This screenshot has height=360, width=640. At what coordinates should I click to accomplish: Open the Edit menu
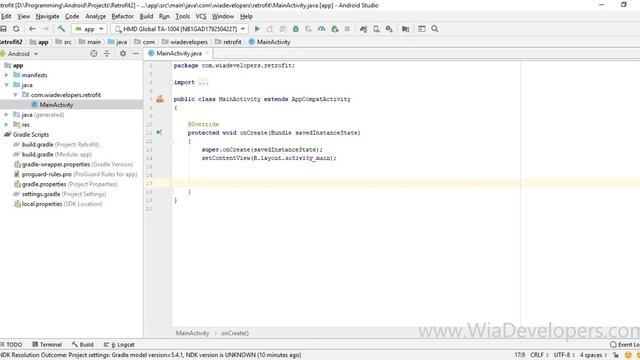click(6, 16)
